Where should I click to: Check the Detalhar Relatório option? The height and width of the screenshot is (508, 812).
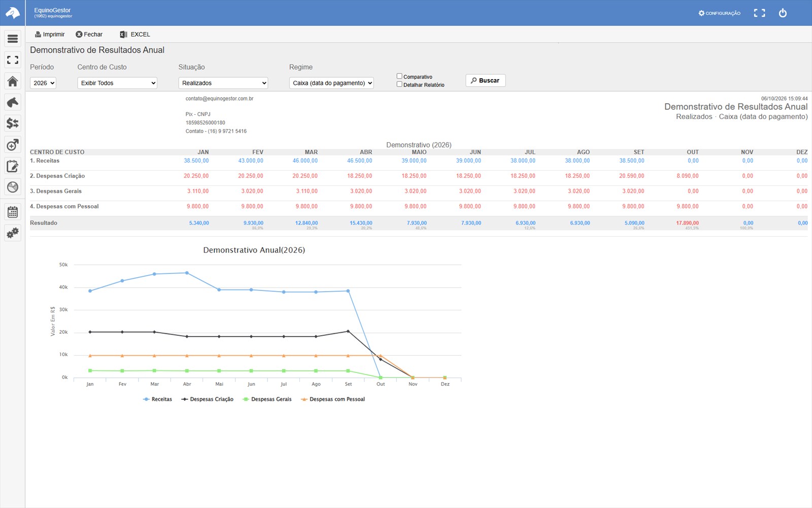(399, 84)
